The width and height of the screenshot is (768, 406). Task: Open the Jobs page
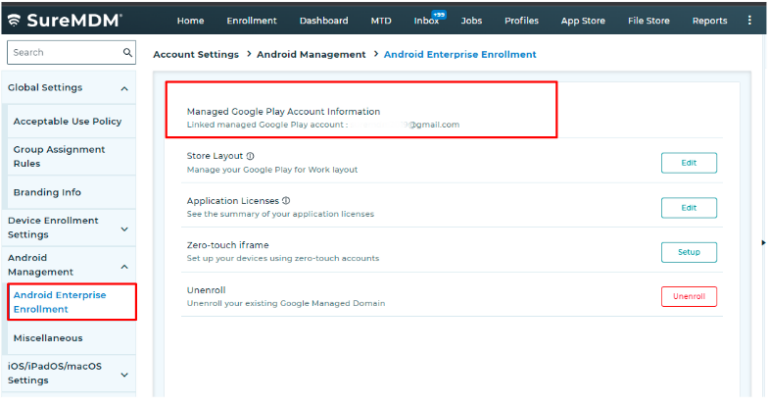[x=471, y=21]
